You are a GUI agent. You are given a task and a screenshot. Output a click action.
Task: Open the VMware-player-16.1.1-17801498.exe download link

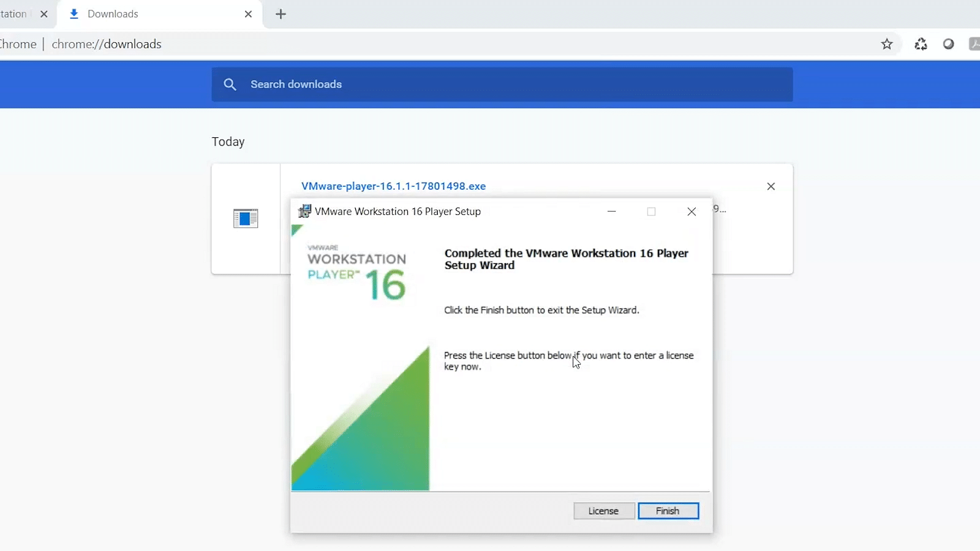[x=393, y=186]
